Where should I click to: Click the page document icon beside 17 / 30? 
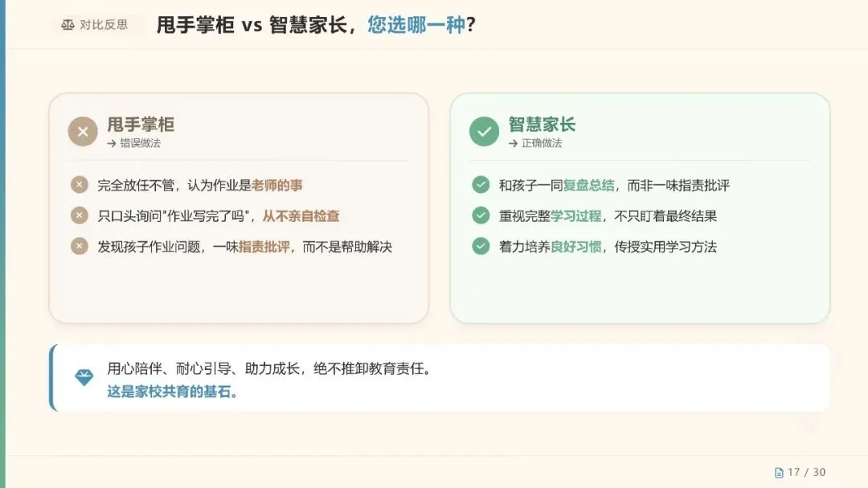pos(779,473)
